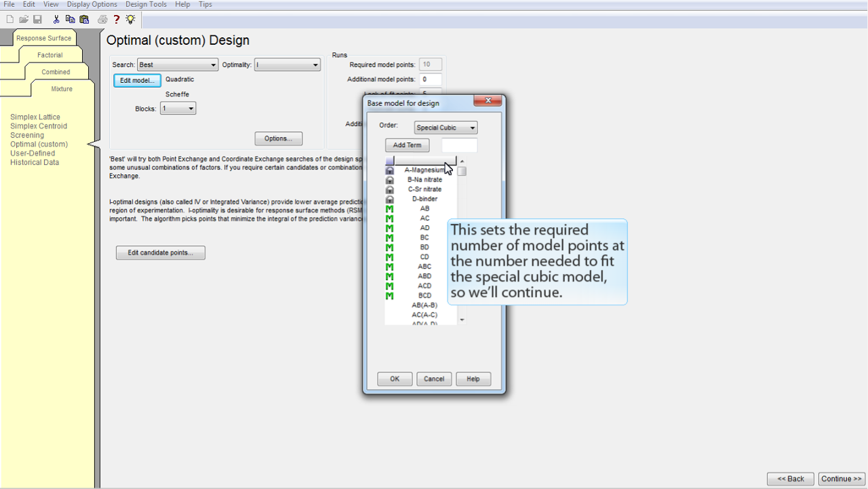The image size is (868, 489).
Task: Switch to the Factorial tab
Action: coord(50,55)
